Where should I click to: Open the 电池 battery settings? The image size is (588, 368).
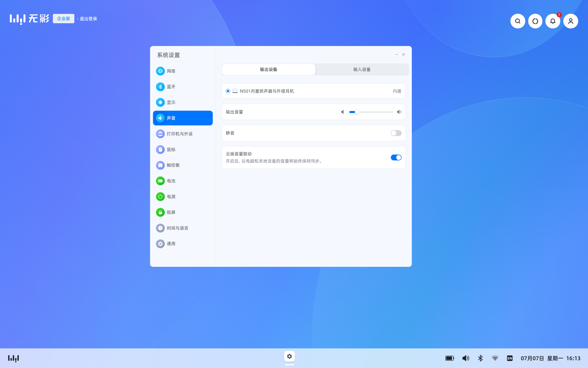[x=183, y=181]
